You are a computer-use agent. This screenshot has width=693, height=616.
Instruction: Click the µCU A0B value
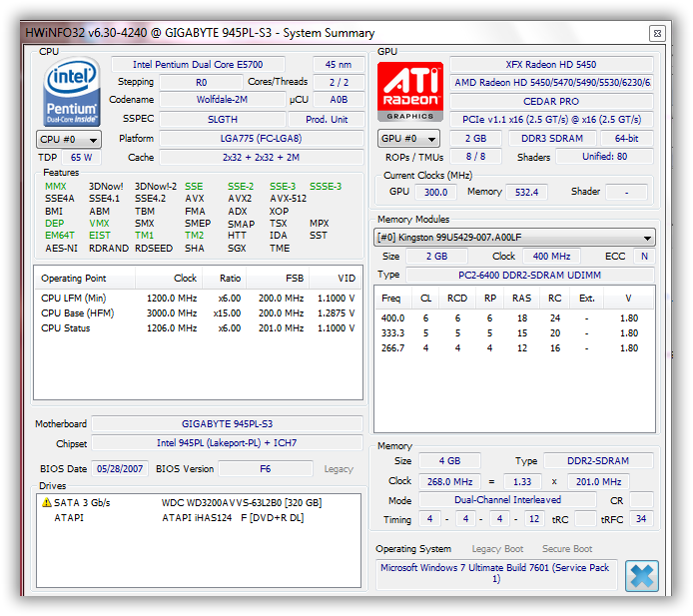pos(339,100)
